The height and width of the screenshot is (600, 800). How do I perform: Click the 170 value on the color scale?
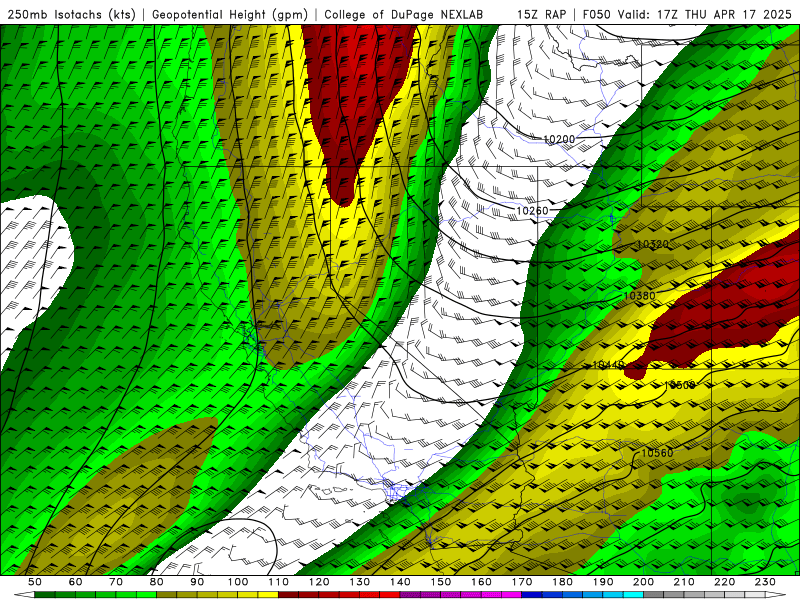(522, 582)
